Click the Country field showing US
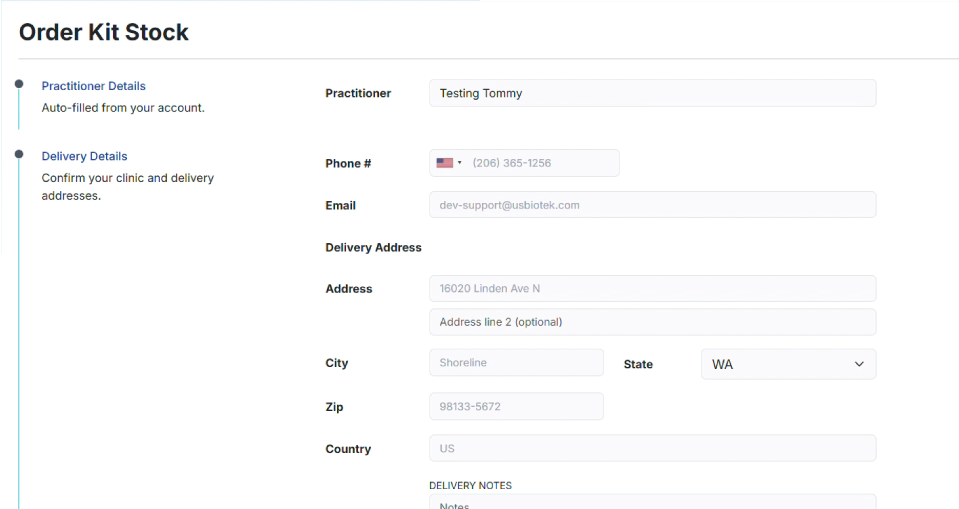The width and height of the screenshot is (959, 509). pos(653,448)
